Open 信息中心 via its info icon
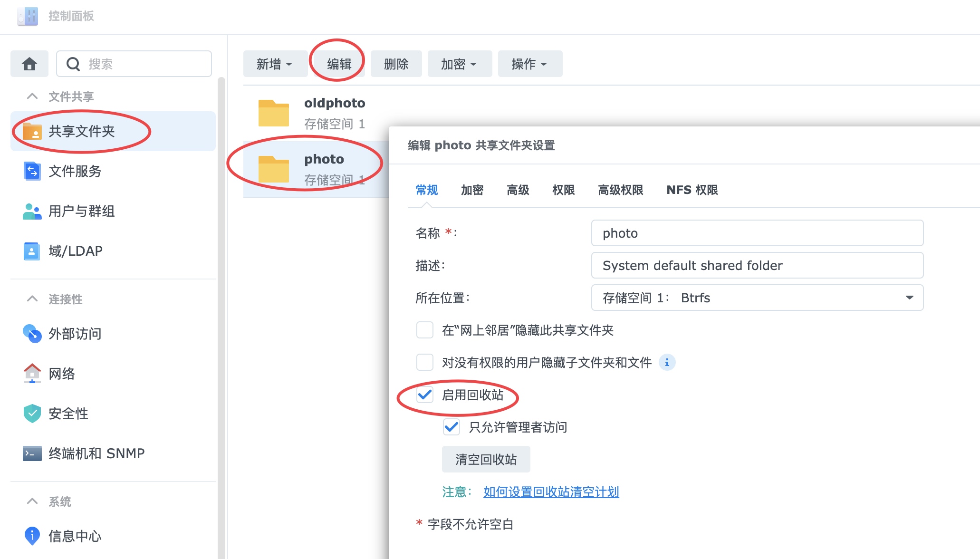 point(32,536)
